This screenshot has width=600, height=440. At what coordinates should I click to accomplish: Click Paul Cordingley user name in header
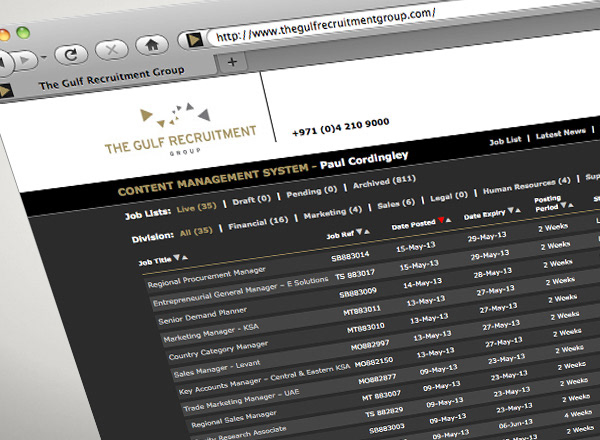pos(364,159)
